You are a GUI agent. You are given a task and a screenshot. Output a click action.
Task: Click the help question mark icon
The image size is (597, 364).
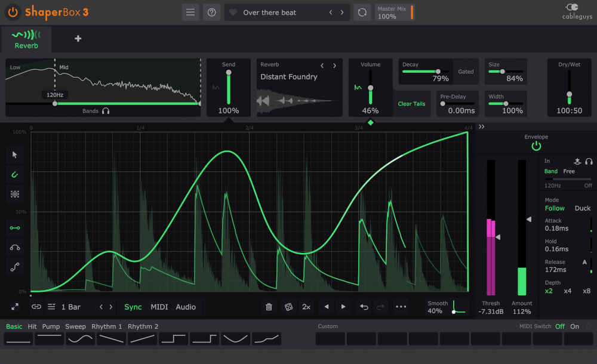pyautogui.click(x=211, y=13)
